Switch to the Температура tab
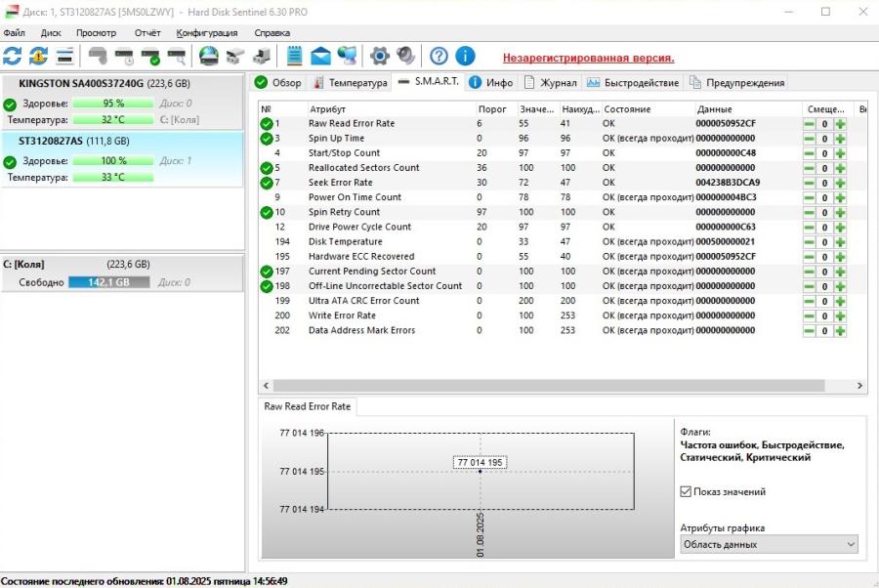 click(350, 82)
